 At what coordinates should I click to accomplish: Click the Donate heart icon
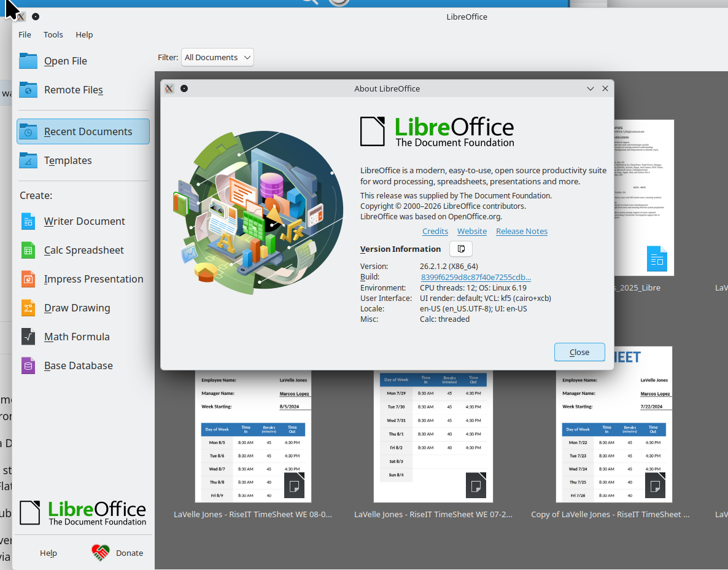(x=101, y=553)
